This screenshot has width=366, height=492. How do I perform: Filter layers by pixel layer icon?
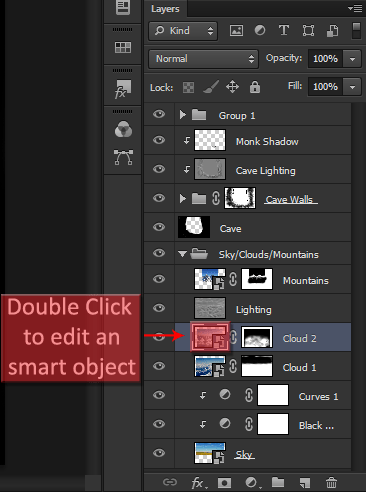236,31
